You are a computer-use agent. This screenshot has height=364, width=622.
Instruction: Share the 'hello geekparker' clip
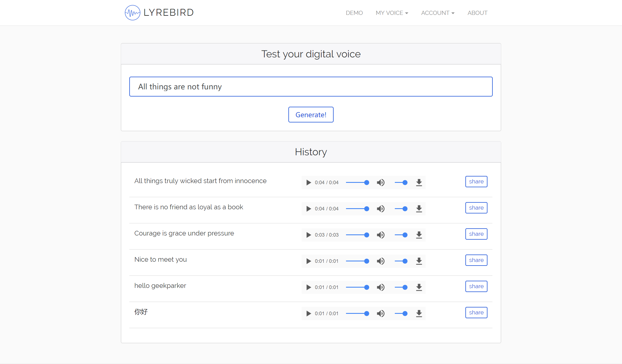coord(476,286)
